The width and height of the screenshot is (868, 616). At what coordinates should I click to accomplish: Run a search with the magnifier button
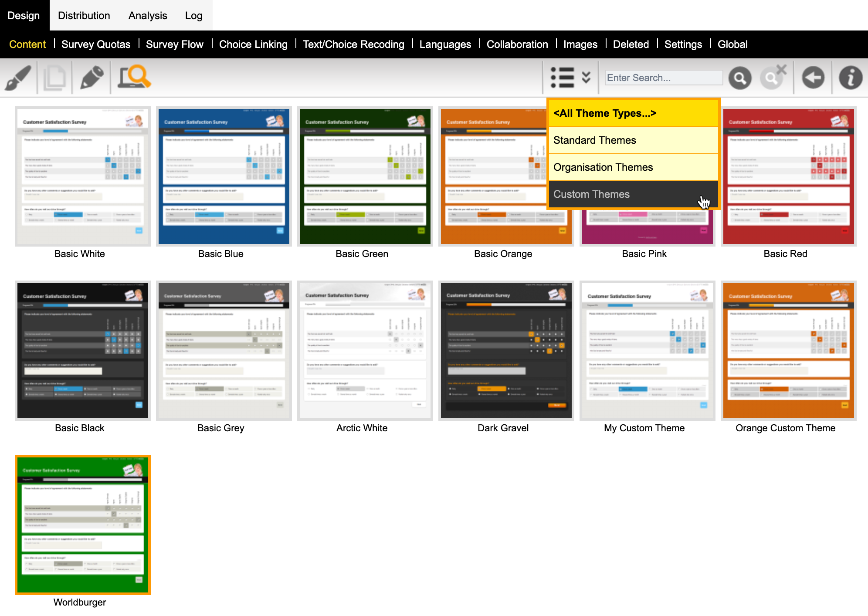[x=739, y=78]
